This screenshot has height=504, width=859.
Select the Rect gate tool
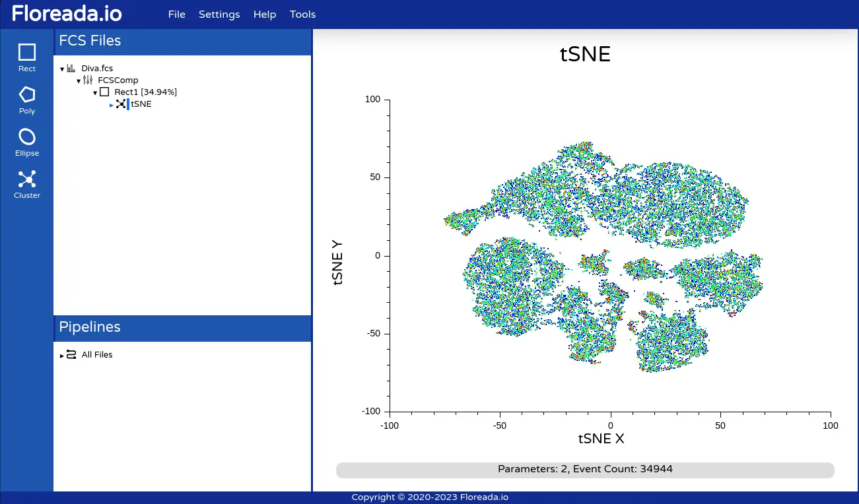[x=27, y=57]
